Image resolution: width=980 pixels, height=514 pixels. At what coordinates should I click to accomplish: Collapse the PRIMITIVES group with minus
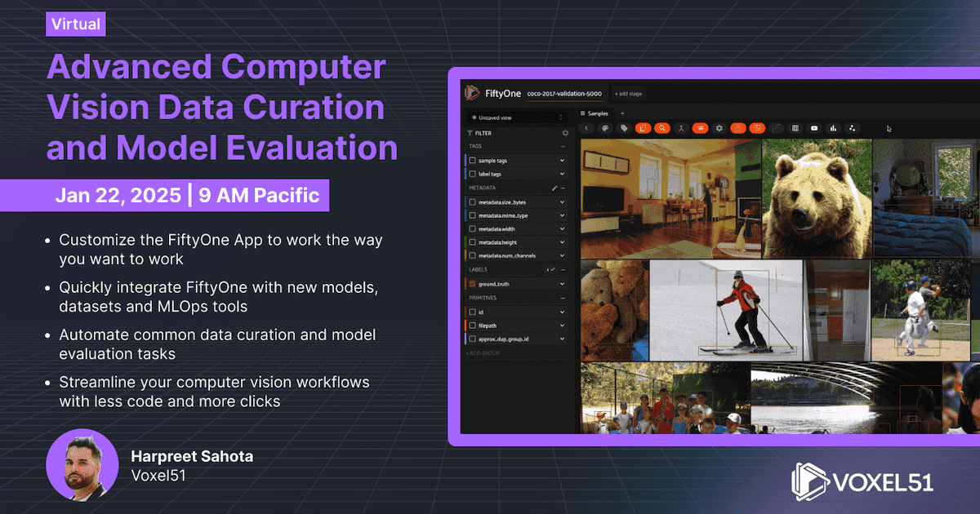tap(563, 298)
